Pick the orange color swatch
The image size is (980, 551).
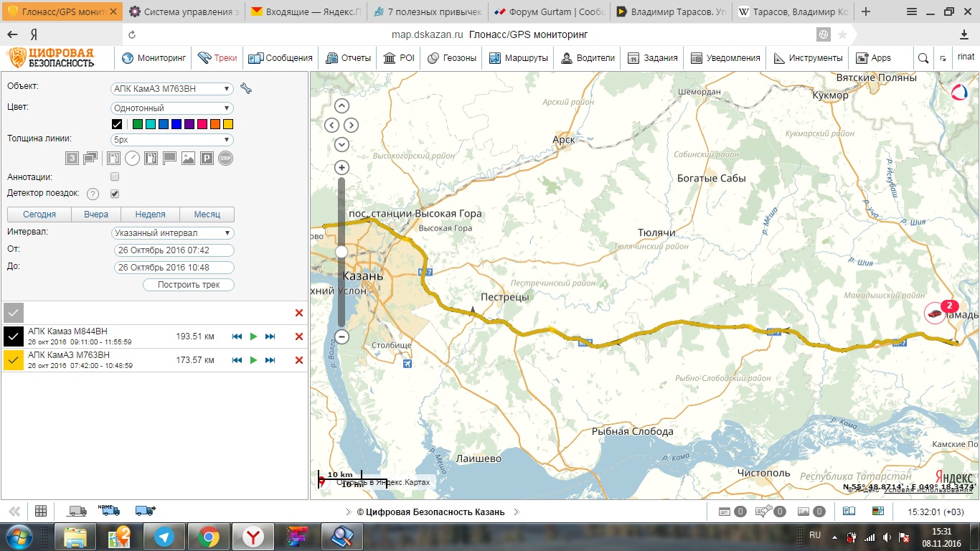coord(215,124)
